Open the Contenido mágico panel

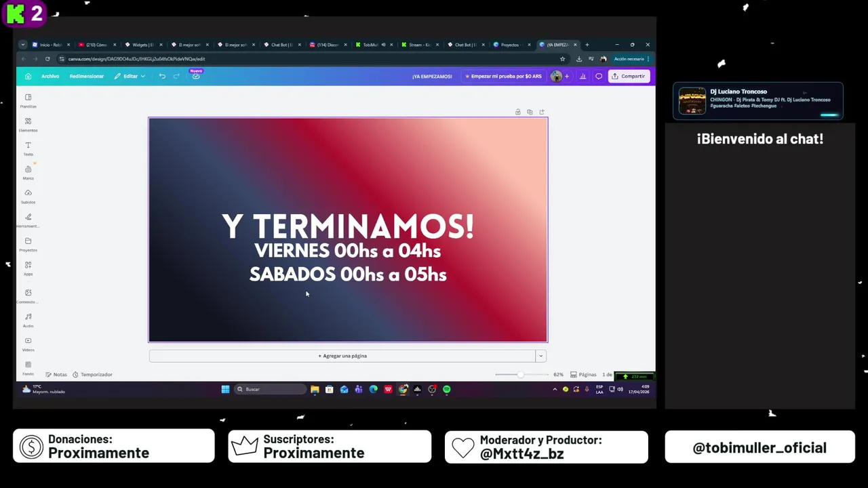[28, 296]
